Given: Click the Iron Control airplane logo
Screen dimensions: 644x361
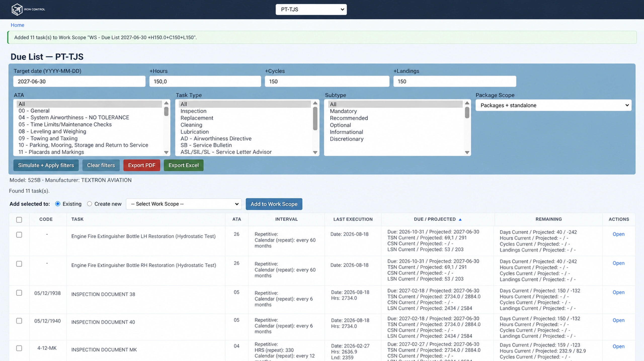Looking at the screenshot, I should pyautogui.click(x=17, y=10).
